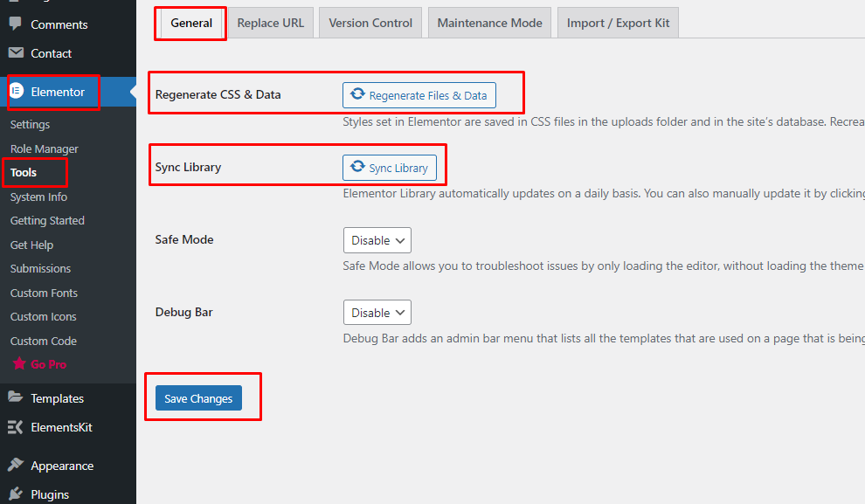Open the Maintenance Mode tab

click(489, 24)
